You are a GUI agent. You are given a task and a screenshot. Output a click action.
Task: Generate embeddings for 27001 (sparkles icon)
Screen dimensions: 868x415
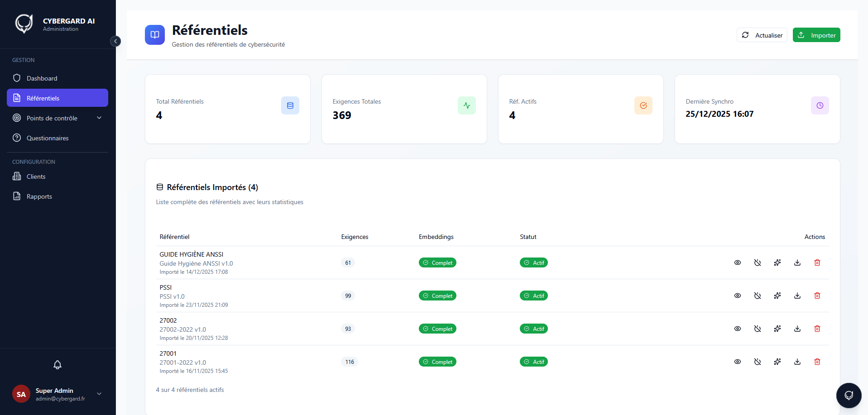(x=777, y=362)
